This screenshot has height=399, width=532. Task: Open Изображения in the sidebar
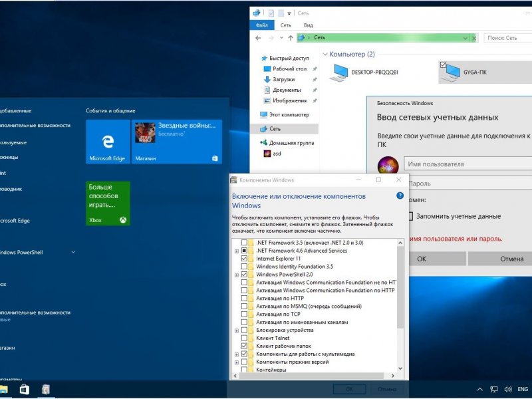click(x=289, y=100)
